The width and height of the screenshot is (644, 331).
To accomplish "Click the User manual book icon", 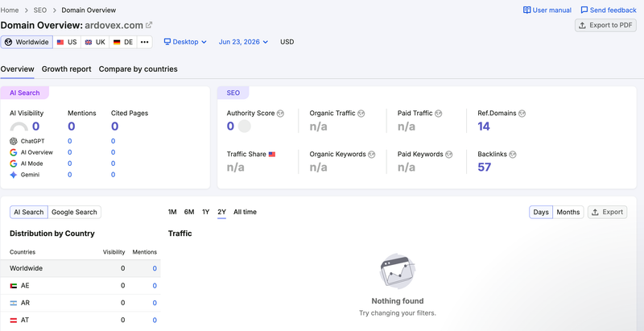I will [x=526, y=10].
